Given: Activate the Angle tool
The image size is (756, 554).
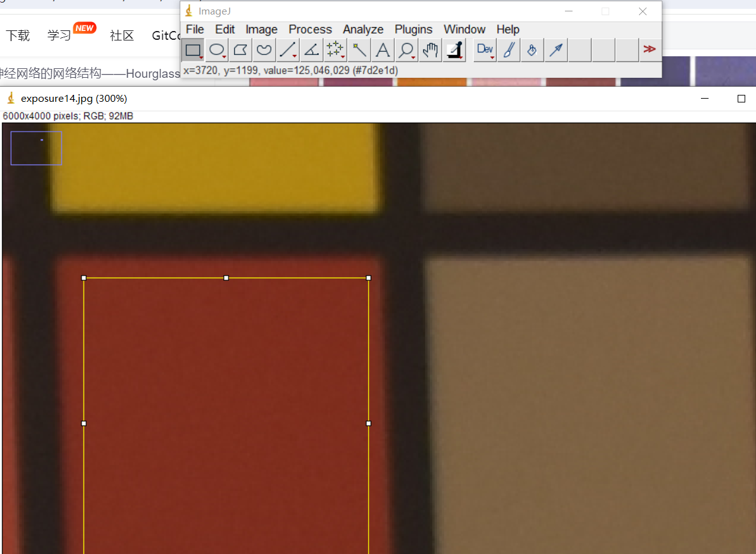Looking at the screenshot, I should (311, 50).
